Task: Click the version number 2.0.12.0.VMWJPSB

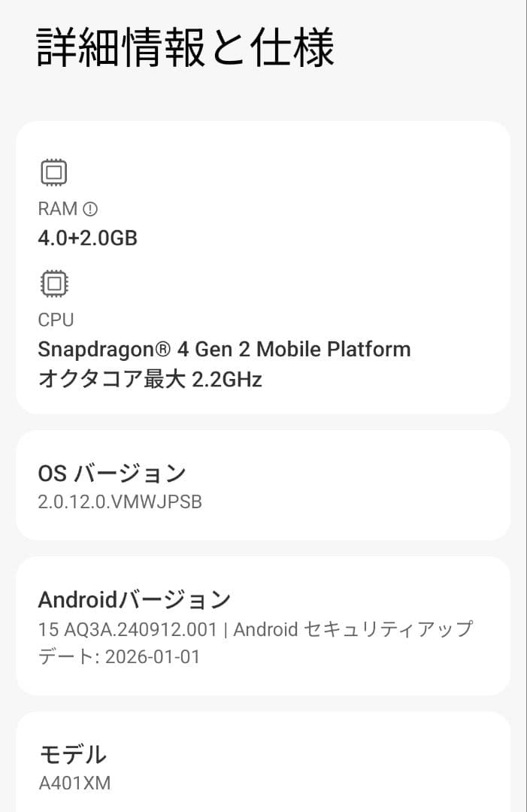Action: pyautogui.click(x=120, y=501)
